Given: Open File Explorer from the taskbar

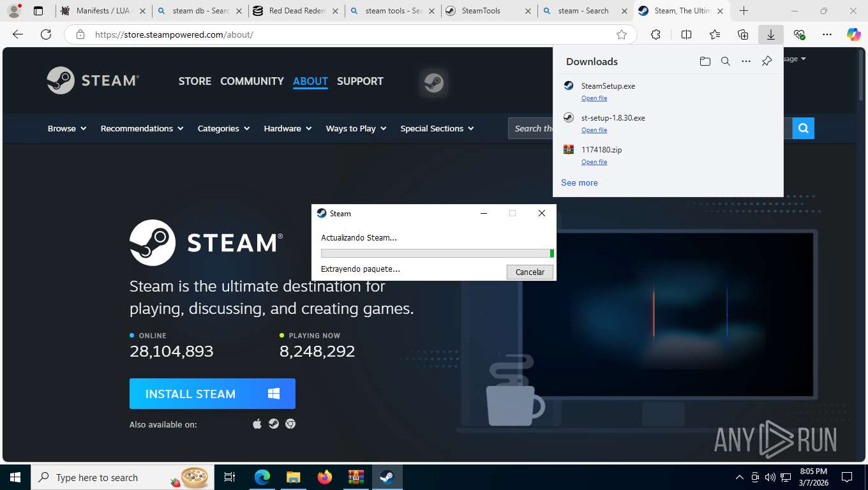Looking at the screenshot, I should [293, 477].
